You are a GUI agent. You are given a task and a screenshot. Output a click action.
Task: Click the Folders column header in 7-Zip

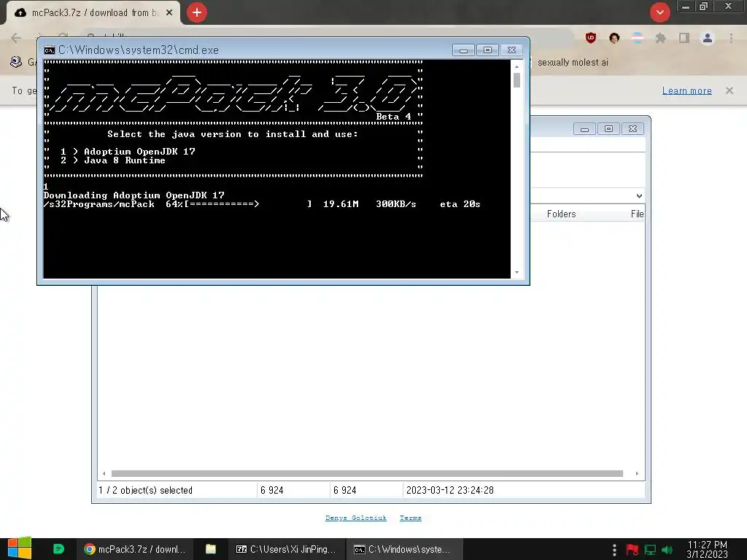pos(561,214)
